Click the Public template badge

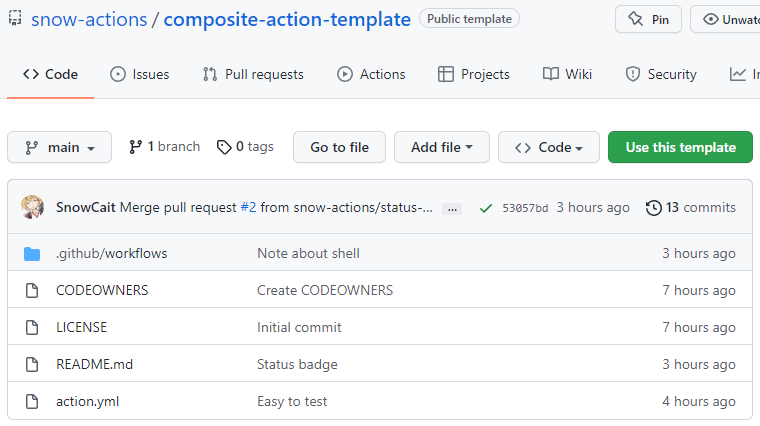coord(469,19)
